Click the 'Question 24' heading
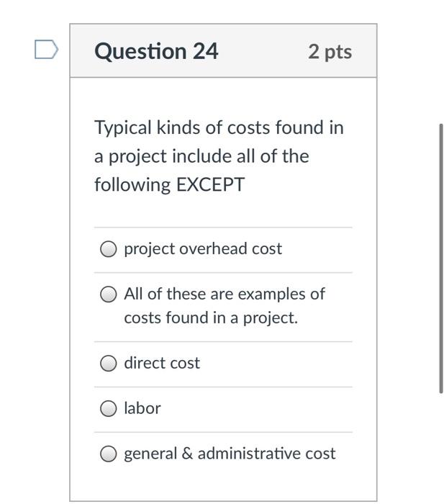 coord(156,52)
